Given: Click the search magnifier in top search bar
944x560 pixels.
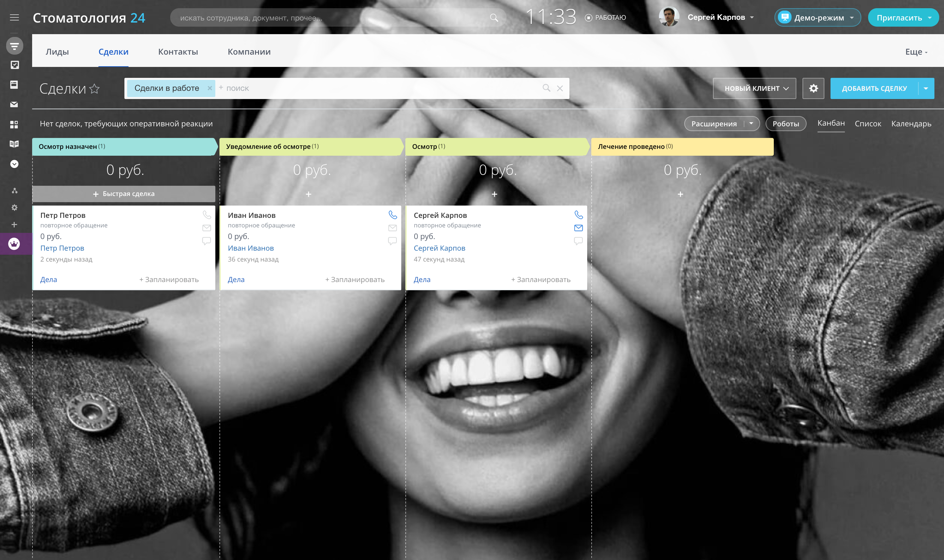Looking at the screenshot, I should click(x=494, y=18).
